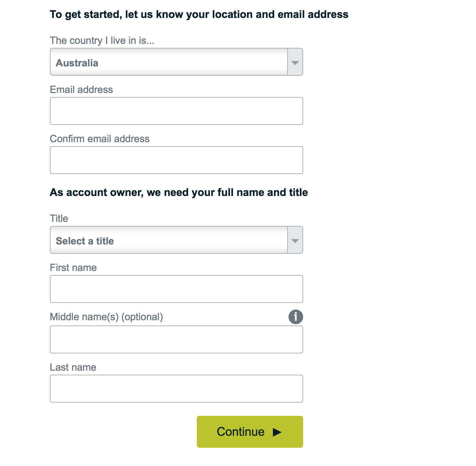Click the Confirm email address label
476x466 pixels.
(x=100, y=139)
